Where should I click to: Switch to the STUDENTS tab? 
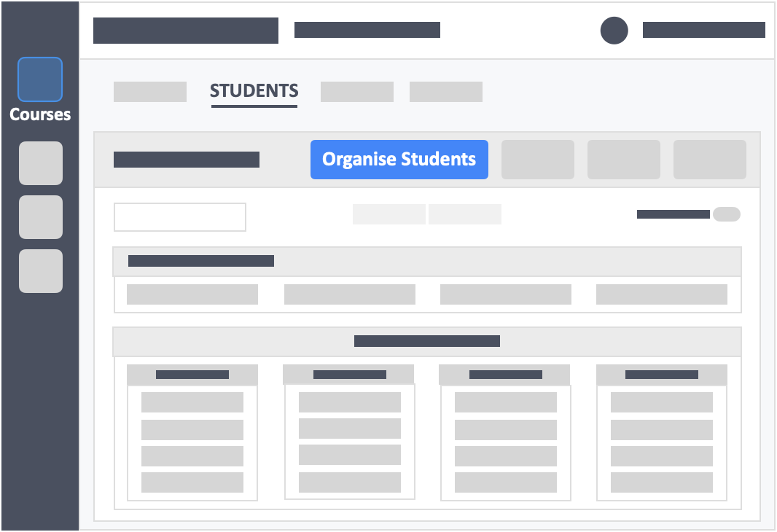[x=254, y=91]
